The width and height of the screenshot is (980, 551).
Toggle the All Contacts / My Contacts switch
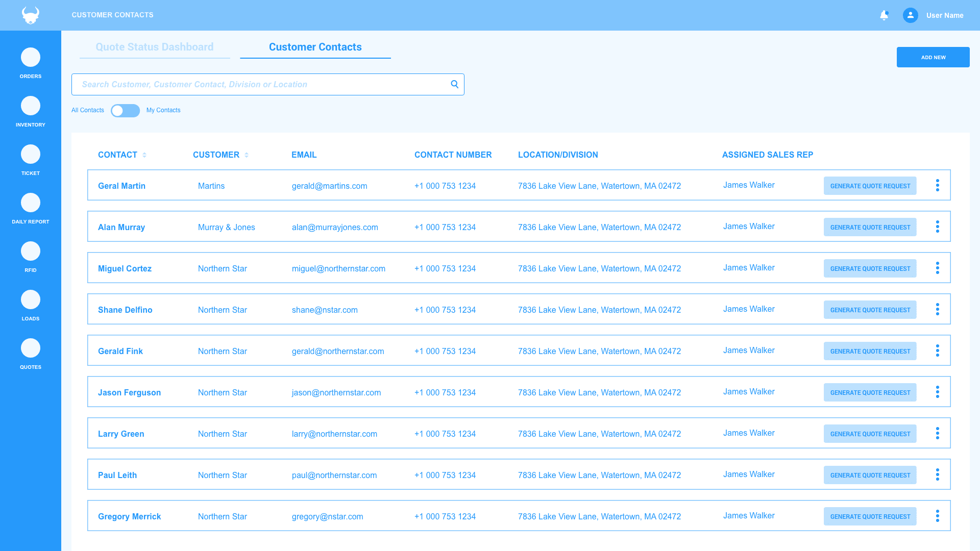point(125,111)
